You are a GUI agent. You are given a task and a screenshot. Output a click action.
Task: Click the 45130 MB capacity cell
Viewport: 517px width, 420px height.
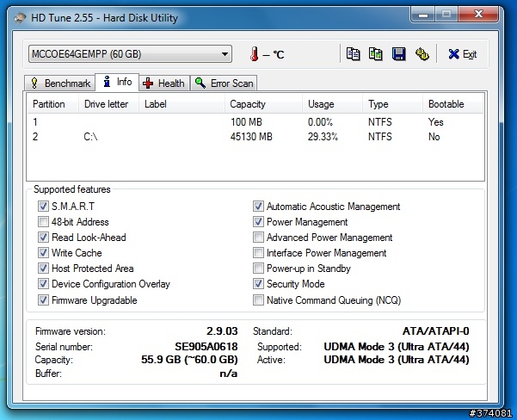tap(251, 137)
